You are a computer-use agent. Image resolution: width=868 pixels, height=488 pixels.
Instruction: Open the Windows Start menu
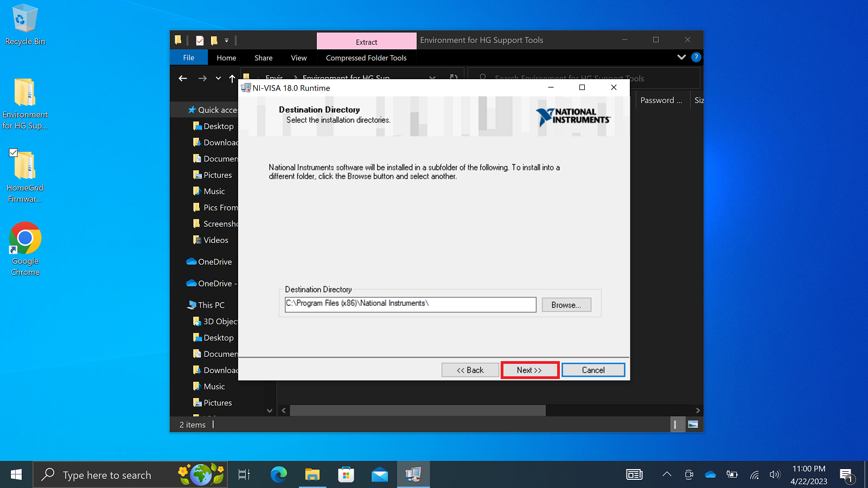pyautogui.click(x=16, y=475)
